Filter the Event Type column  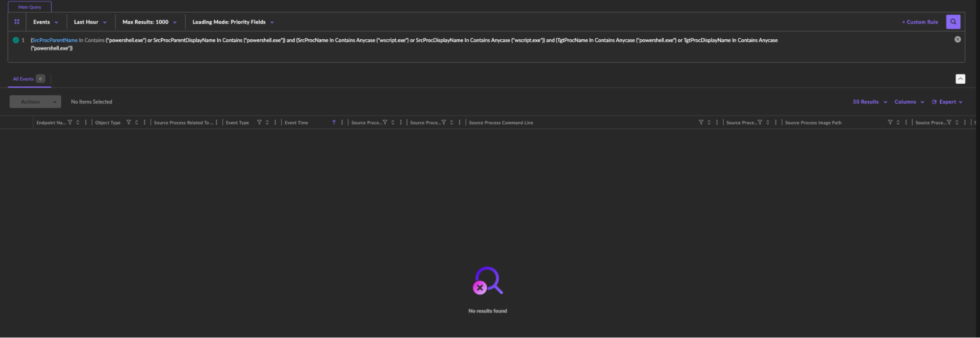point(259,122)
